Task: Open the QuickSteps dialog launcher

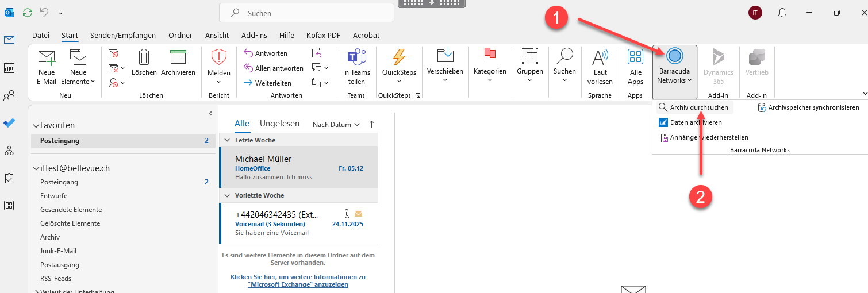Action: coord(418,95)
